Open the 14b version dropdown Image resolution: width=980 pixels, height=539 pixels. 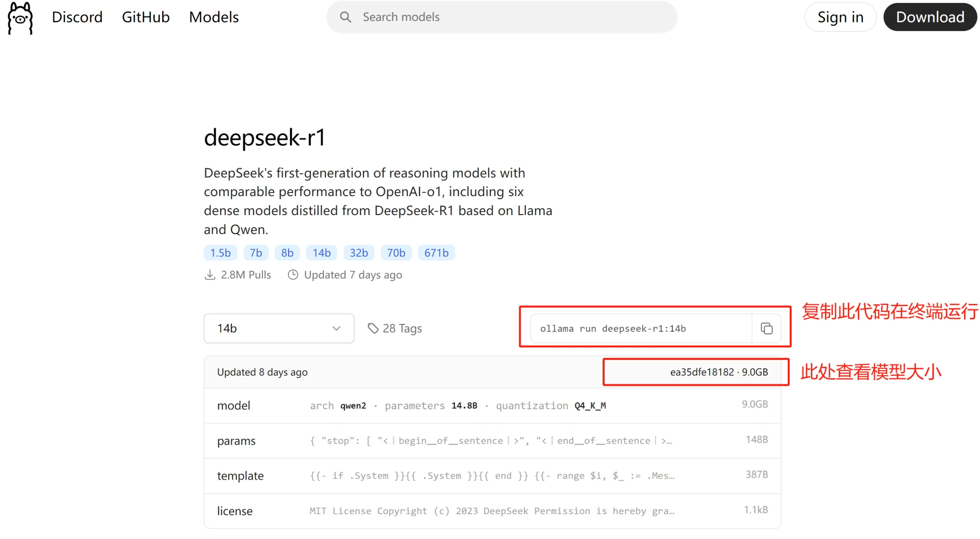pos(279,328)
